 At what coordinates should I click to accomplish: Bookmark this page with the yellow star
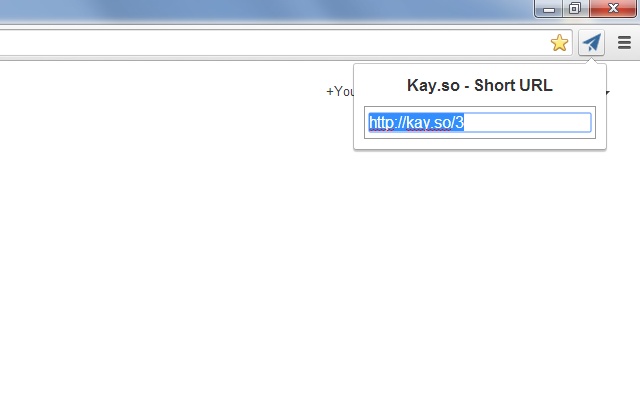(559, 43)
